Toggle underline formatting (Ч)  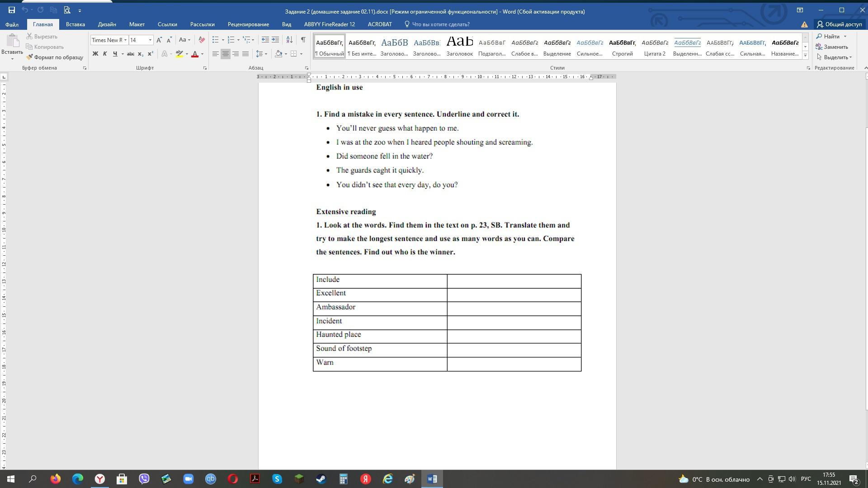115,54
